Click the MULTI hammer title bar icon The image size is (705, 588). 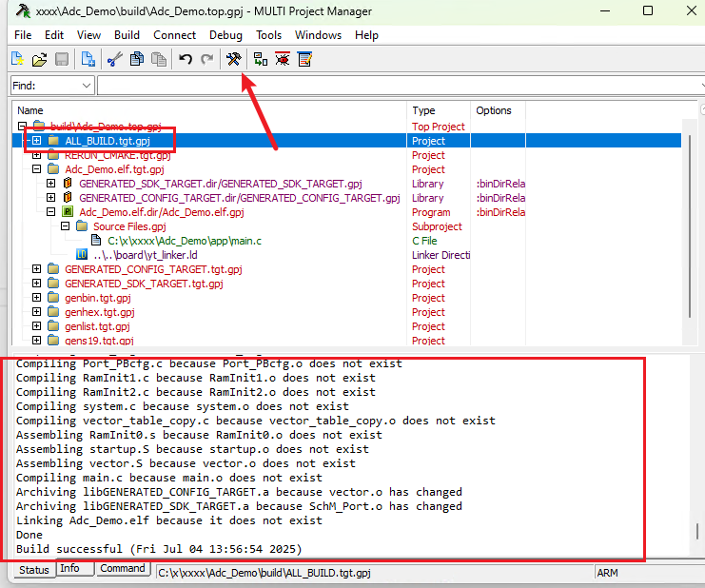(x=23, y=10)
